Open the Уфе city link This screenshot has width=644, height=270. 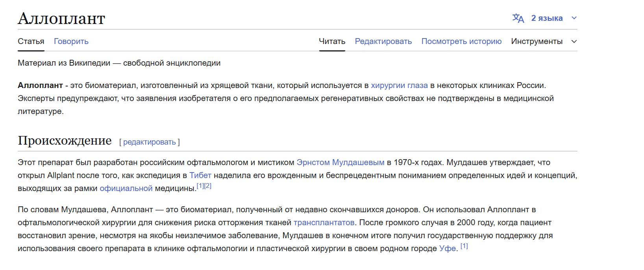(448, 248)
